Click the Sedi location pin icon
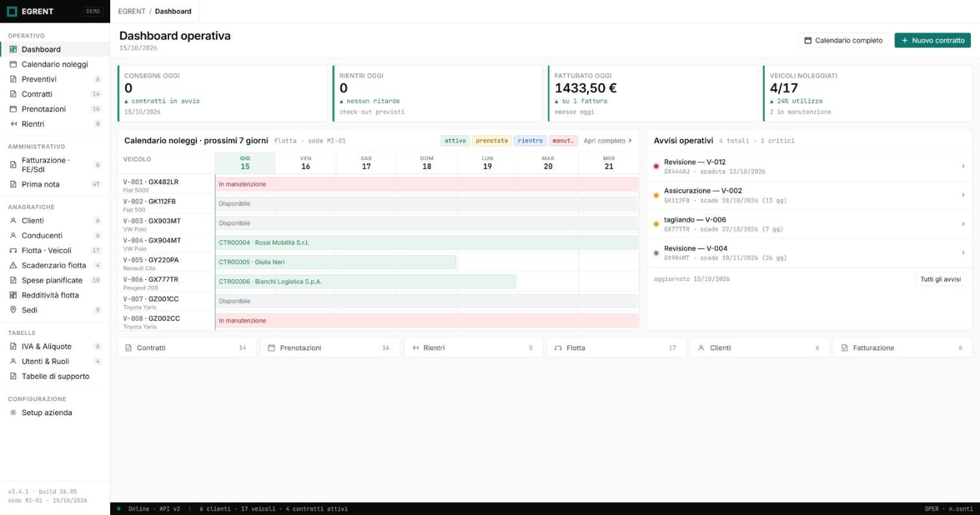 13,310
